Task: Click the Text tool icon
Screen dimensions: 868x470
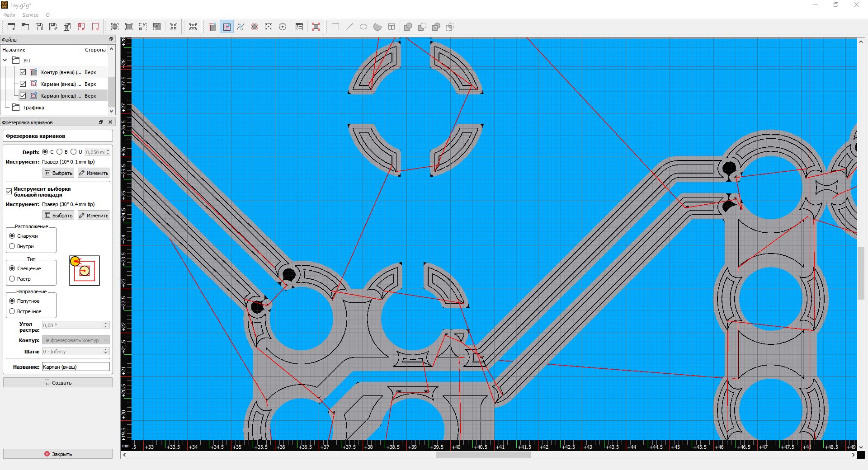Action: 392,27
